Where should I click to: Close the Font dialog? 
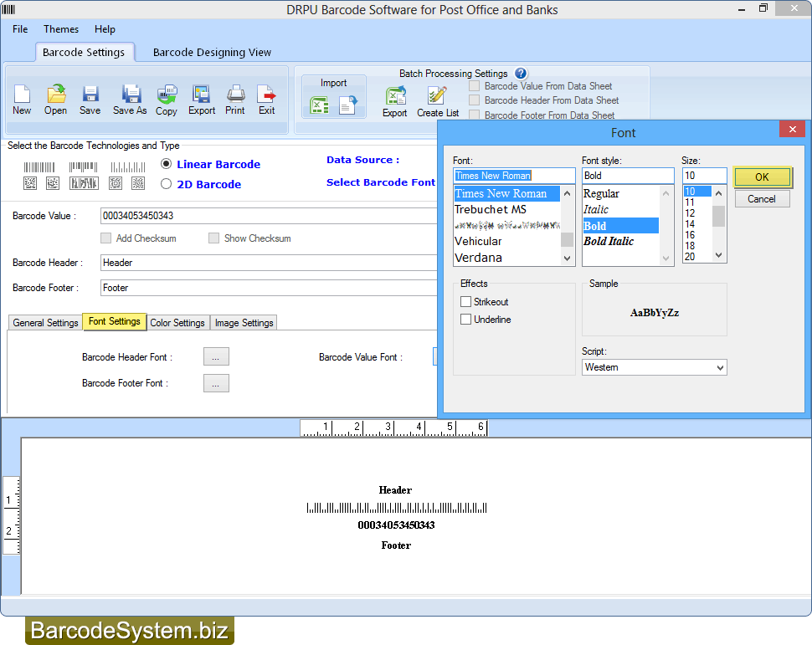(792, 130)
